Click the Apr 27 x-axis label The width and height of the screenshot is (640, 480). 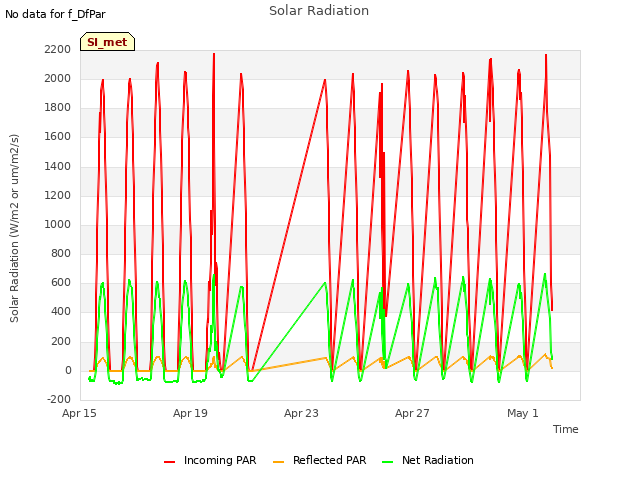412,413
